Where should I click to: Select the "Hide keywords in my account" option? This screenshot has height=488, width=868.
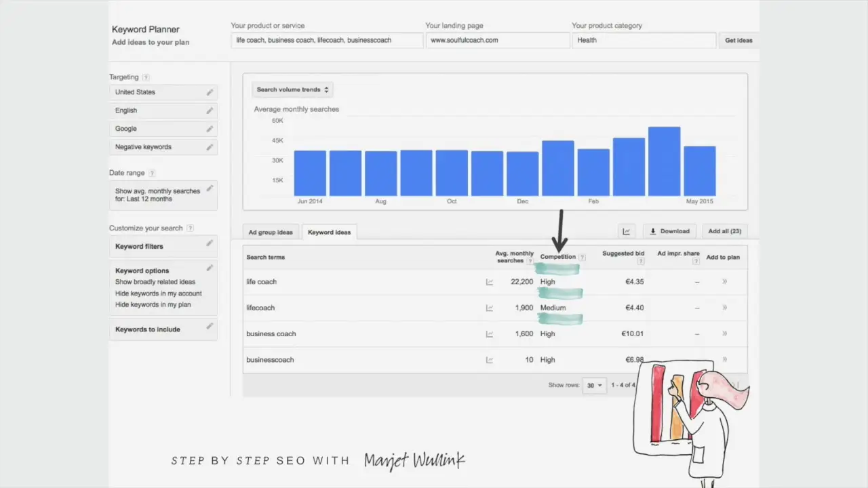(x=159, y=293)
